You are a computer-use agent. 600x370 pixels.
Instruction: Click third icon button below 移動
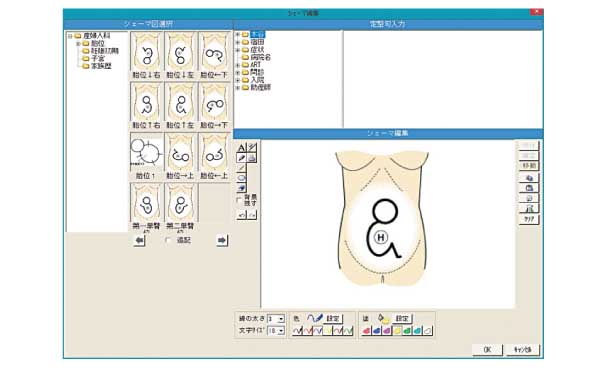529,198
